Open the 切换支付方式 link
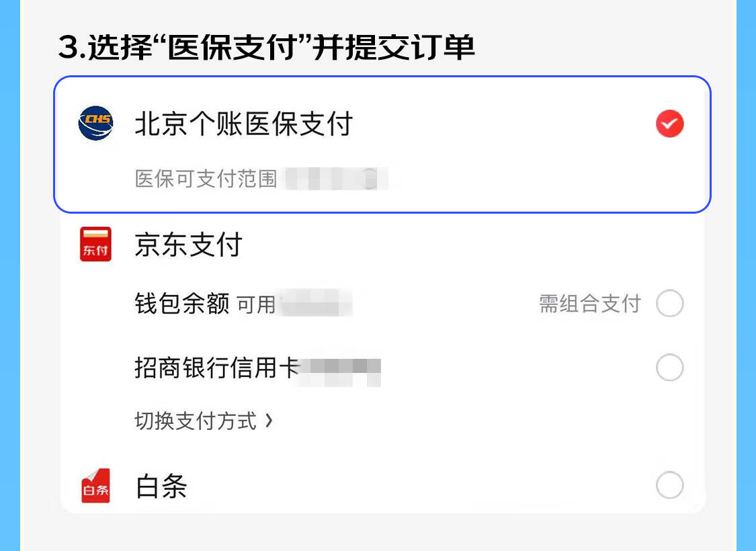This screenshot has height=551, width=756. [x=204, y=421]
